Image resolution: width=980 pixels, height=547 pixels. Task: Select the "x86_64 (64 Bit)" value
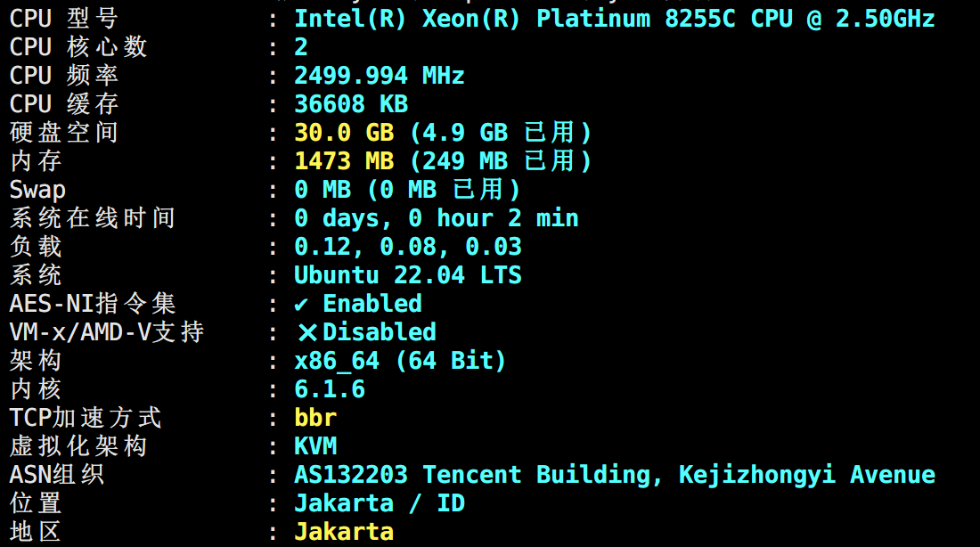pos(401,361)
